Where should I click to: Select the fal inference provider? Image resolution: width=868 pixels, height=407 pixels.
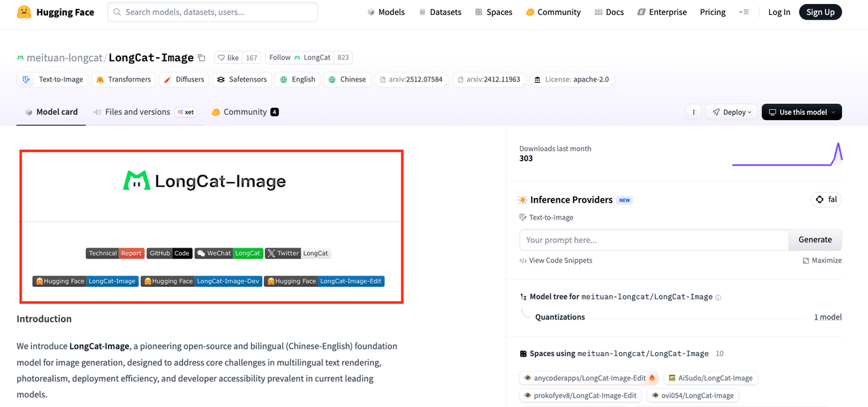pos(827,199)
